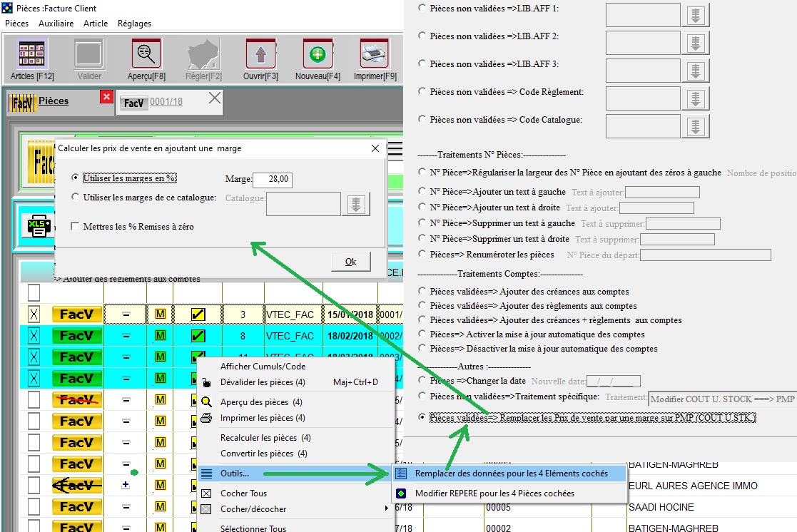
Task: Click the Valider toolbar icon
Action: (x=89, y=54)
